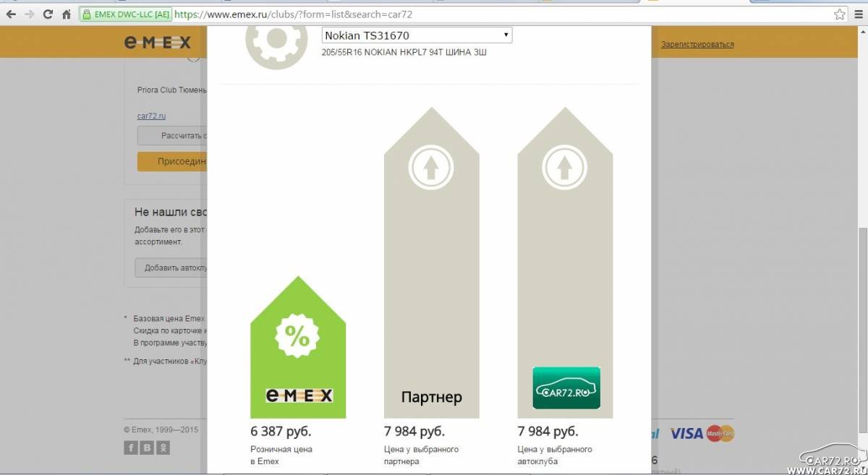Click the up-arrow circle in the Партнер bar
Viewport: 868px width, 475px height.
click(x=431, y=168)
